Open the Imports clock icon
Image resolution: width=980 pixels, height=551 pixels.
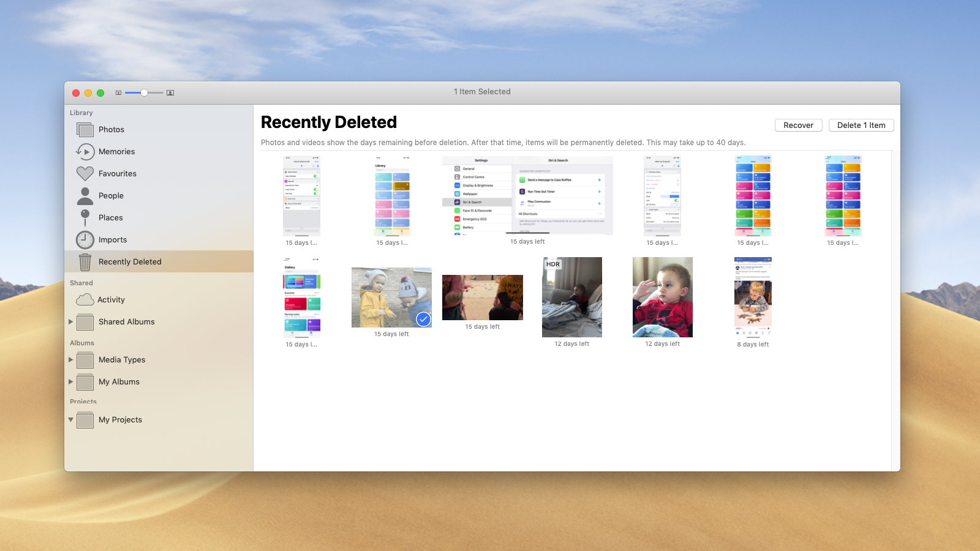click(x=85, y=239)
